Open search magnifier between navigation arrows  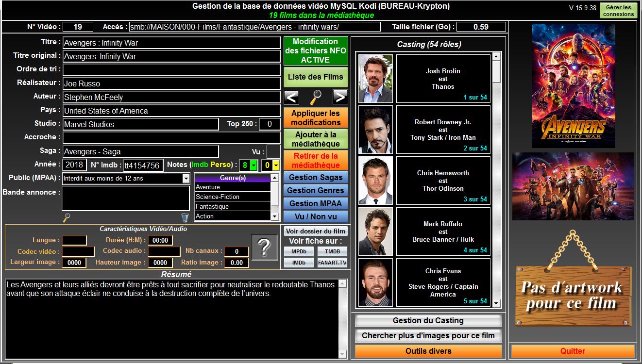click(x=316, y=98)
